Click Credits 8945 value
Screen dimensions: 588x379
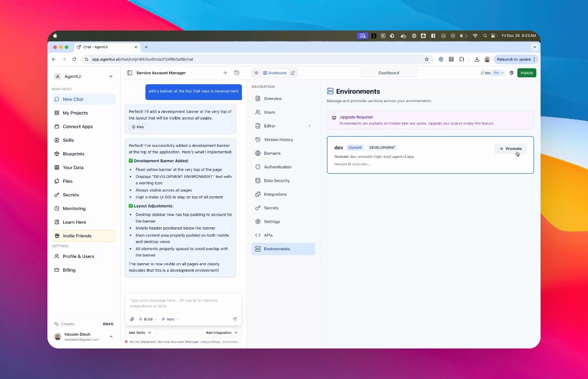108,324
